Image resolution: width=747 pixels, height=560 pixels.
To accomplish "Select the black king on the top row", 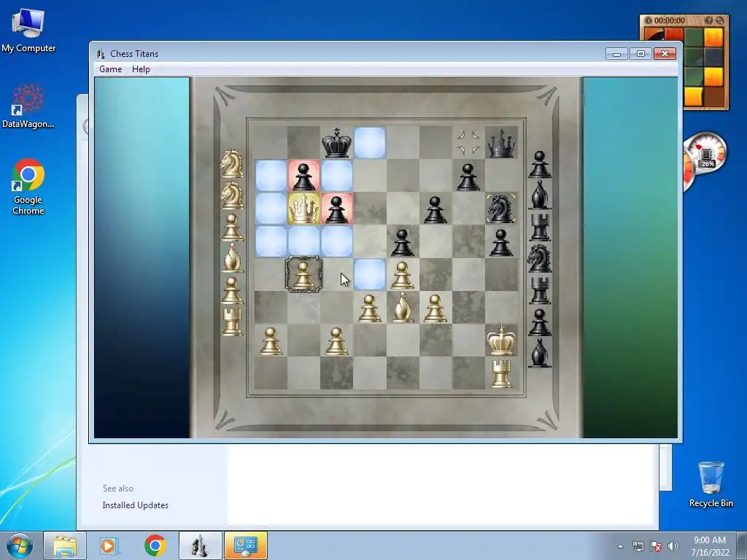I will tap(336, 142).
